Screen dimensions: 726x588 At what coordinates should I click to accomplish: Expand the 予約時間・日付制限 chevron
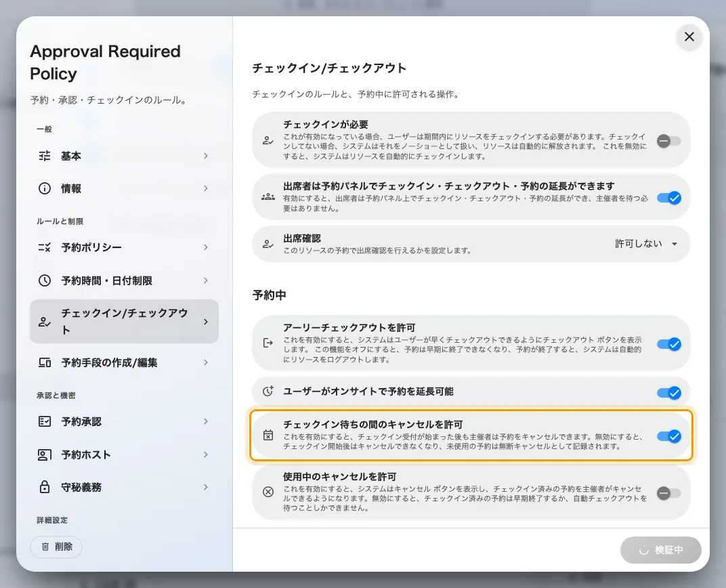(206, 280)
